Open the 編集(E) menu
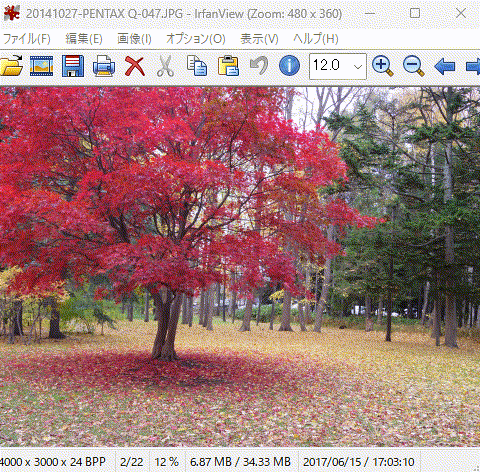Screen dimensions: 480x472 point(84,39)
